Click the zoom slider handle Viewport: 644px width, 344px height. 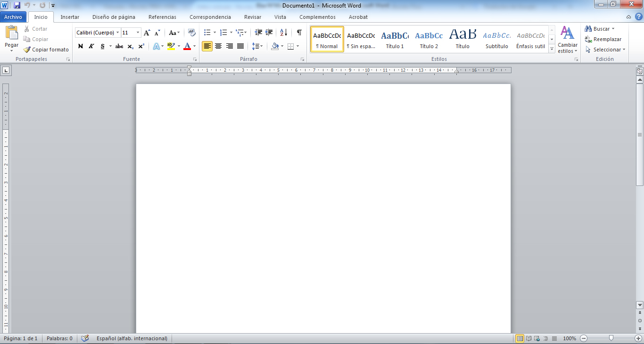coord(611,338)
